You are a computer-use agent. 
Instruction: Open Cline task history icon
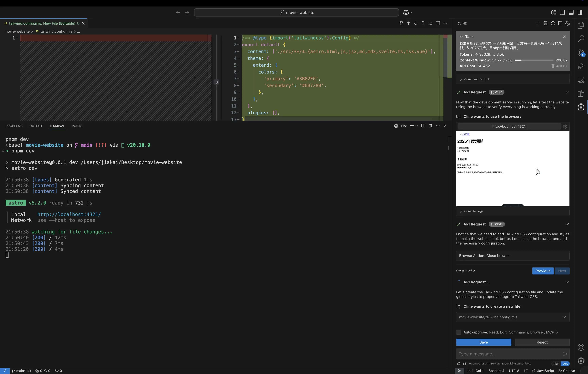tap(553, 23)
